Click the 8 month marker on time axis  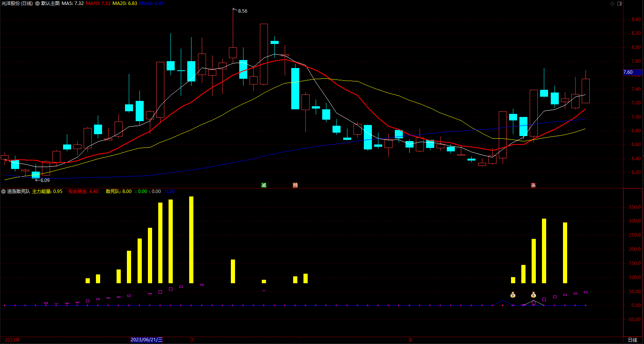(410, 340)
